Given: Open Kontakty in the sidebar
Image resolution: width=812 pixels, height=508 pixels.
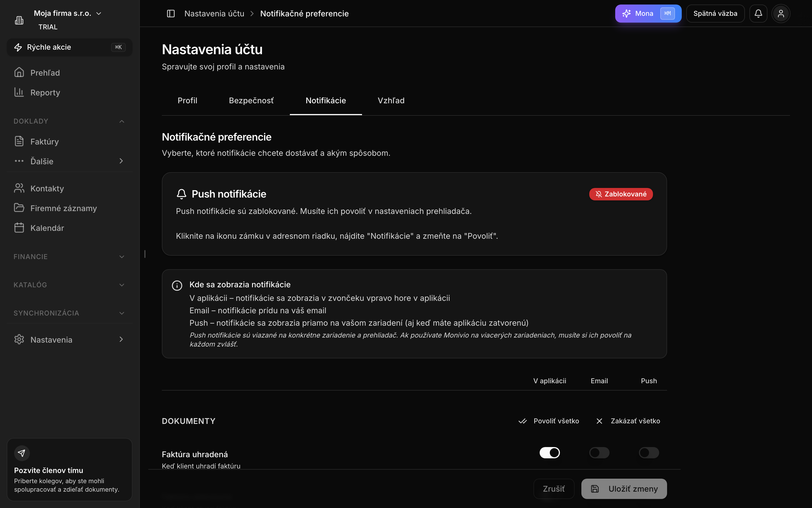Looking at the screenshot, I should pos(69,189).
